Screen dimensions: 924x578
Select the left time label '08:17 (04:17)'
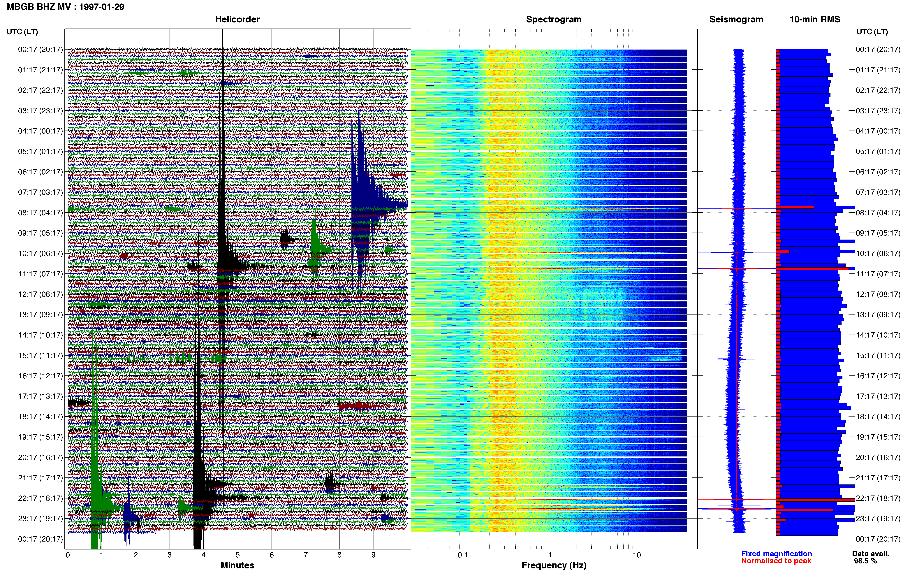41,212
